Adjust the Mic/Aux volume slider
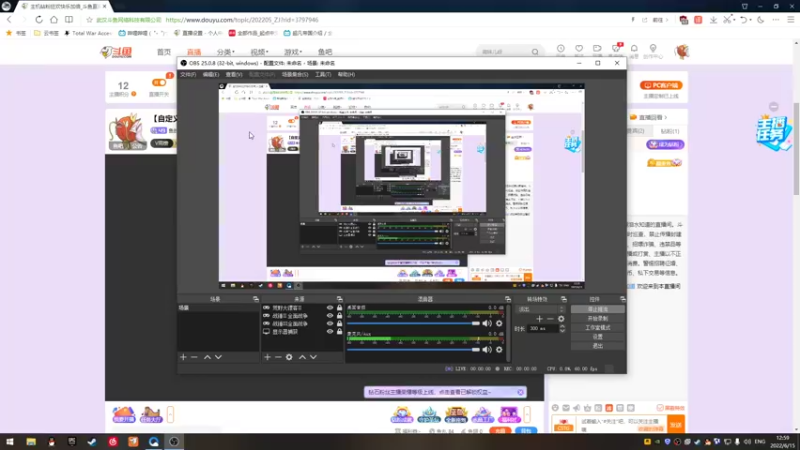 (414, 349)
